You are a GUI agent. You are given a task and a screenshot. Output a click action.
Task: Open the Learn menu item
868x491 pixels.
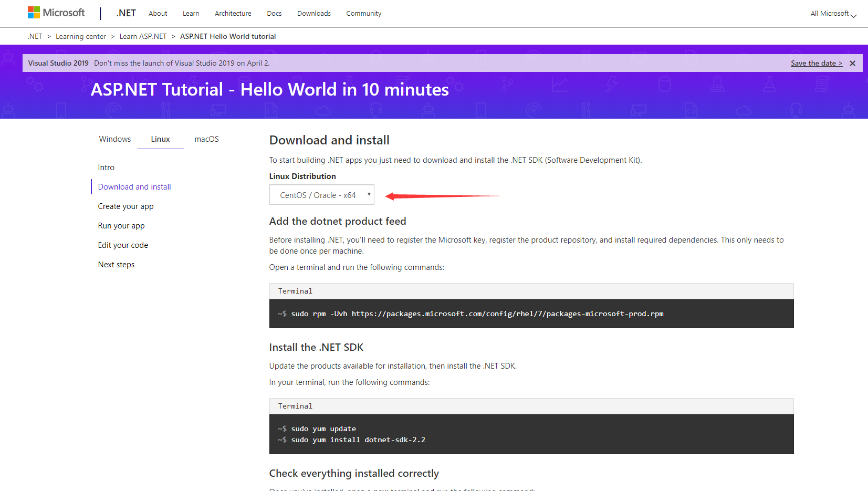(191, 14)
